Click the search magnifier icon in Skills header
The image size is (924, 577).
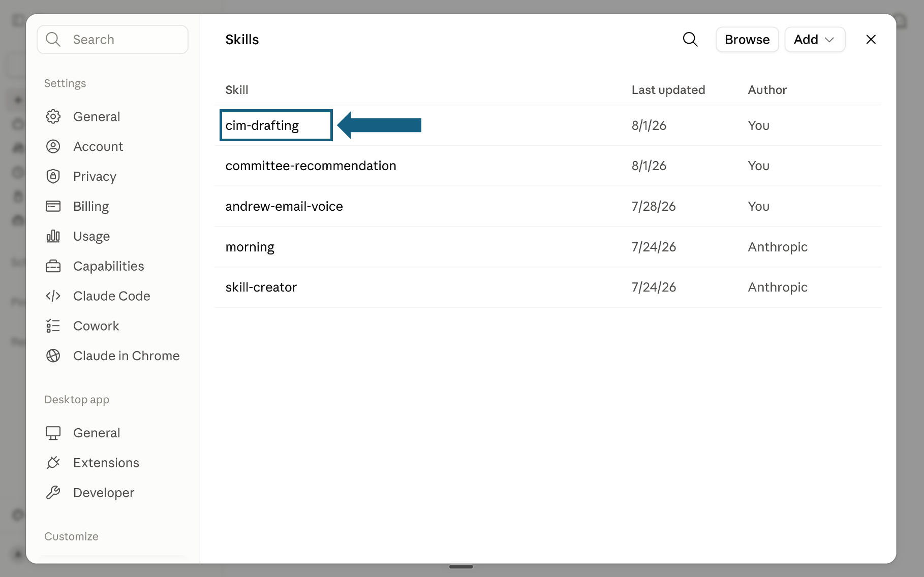690,40
